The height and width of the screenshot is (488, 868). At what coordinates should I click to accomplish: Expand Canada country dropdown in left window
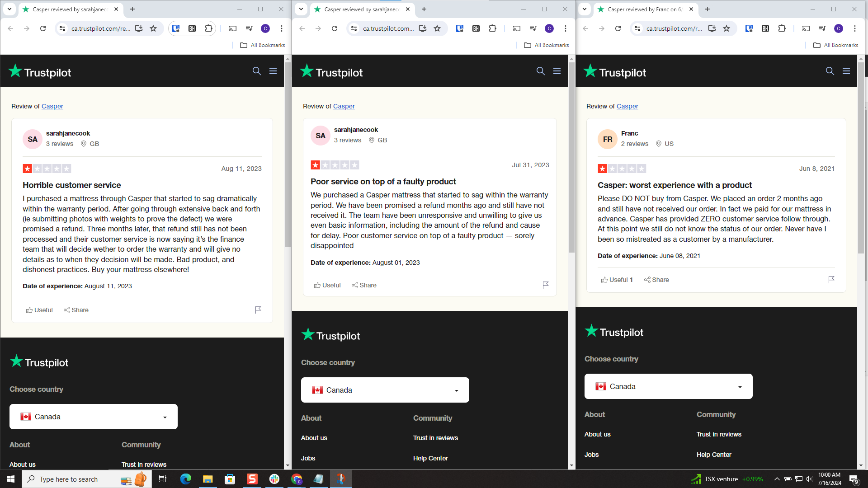94,417
